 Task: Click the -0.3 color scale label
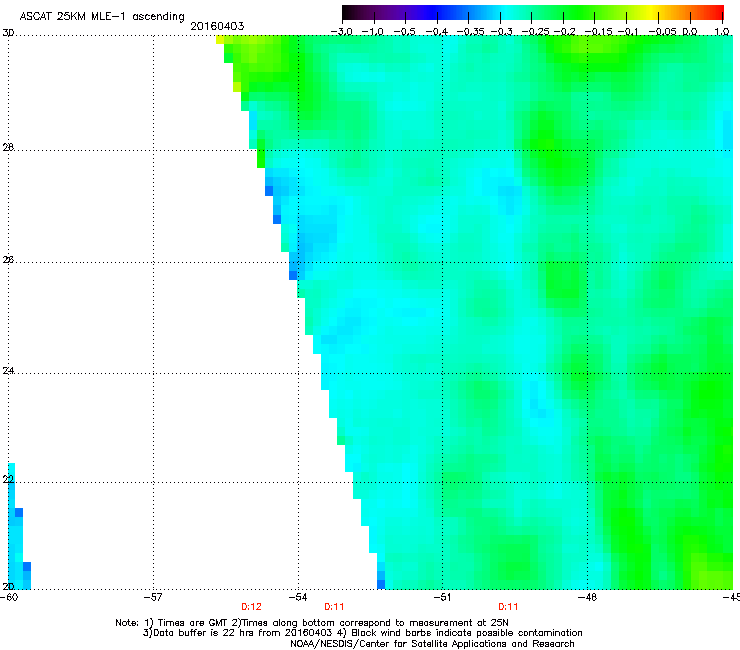tap(502, 32)
